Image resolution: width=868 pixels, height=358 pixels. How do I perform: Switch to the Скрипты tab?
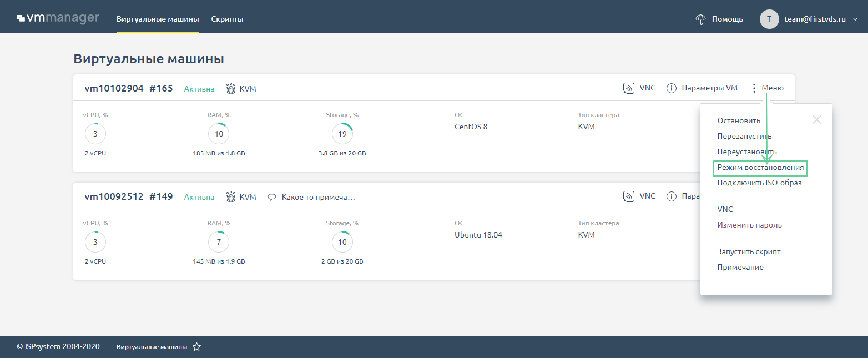pos(227,19)
